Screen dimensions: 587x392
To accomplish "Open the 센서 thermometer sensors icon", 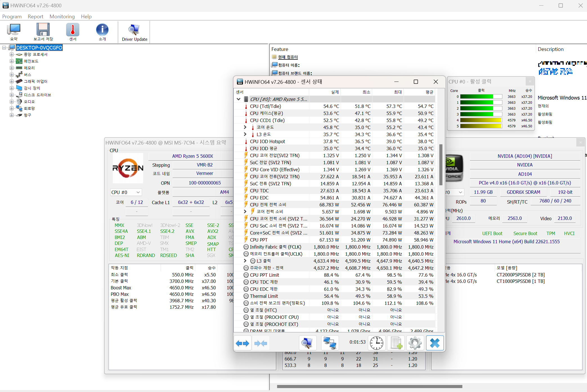I will point(73,32).
